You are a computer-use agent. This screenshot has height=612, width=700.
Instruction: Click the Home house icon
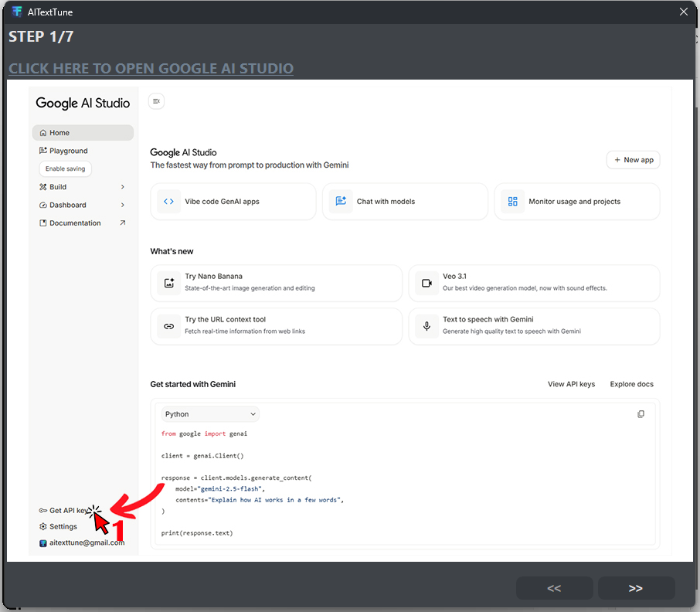42,133
